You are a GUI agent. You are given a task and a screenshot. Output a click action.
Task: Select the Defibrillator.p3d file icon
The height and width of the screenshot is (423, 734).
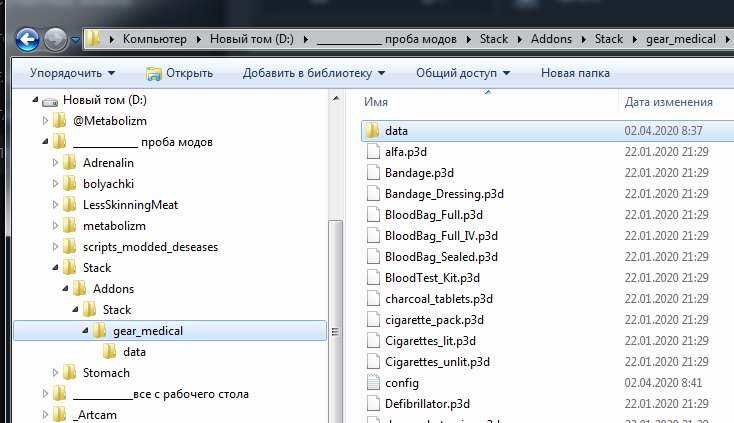click(373, 404)
